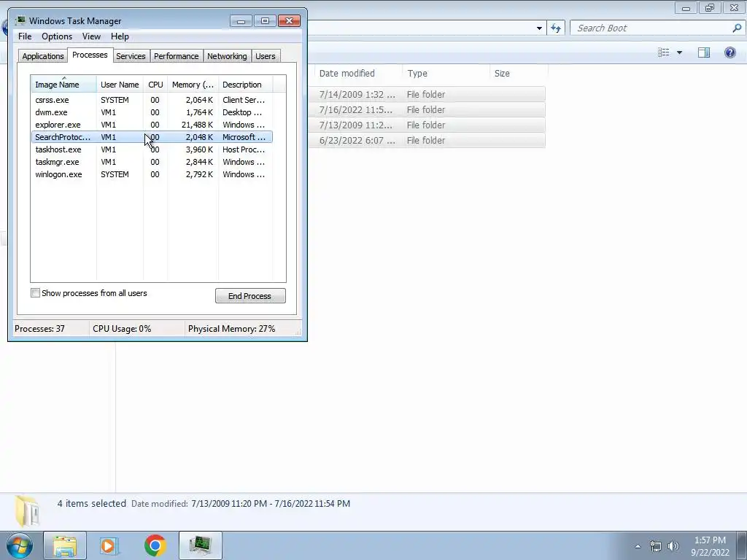Viewport: 747px width, 560px height.
Task: Switch to the Applications tab
Action: pyautogui.click(x=43, y=56)
